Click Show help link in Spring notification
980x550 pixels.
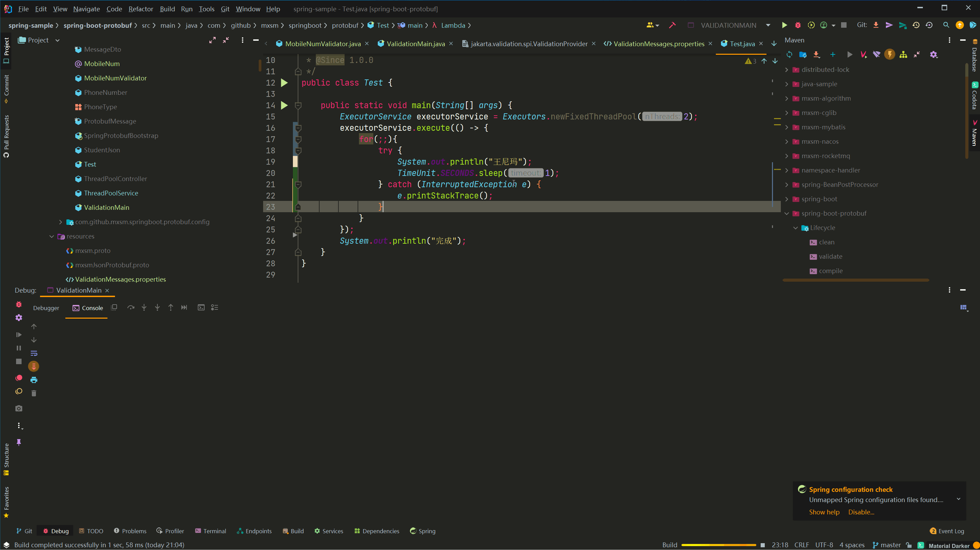click(824, 512)
